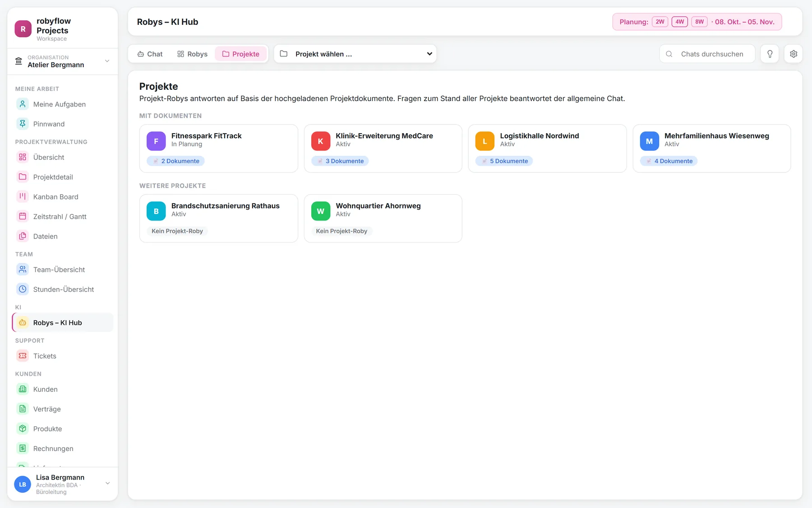Open settings via the gear icon
The width and height of the screenshot is (812, 508).
793,54
